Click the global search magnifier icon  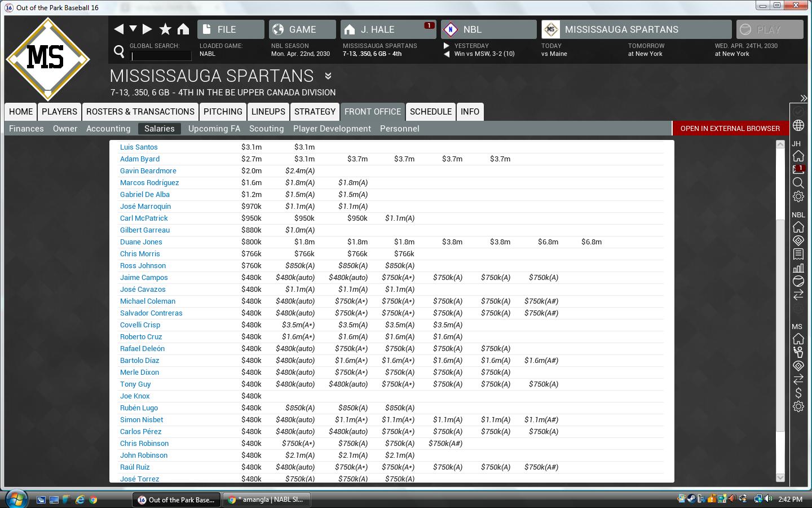(119, 52)
